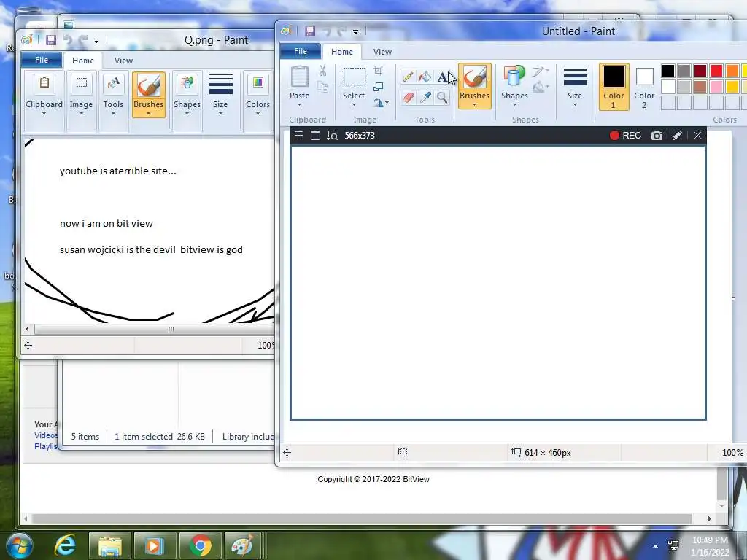The height and width of the screenshot is (560, 747).
Task: Select Color 1 in Untitled Paint
Action: pyautogui.click(x=614, y=87)
